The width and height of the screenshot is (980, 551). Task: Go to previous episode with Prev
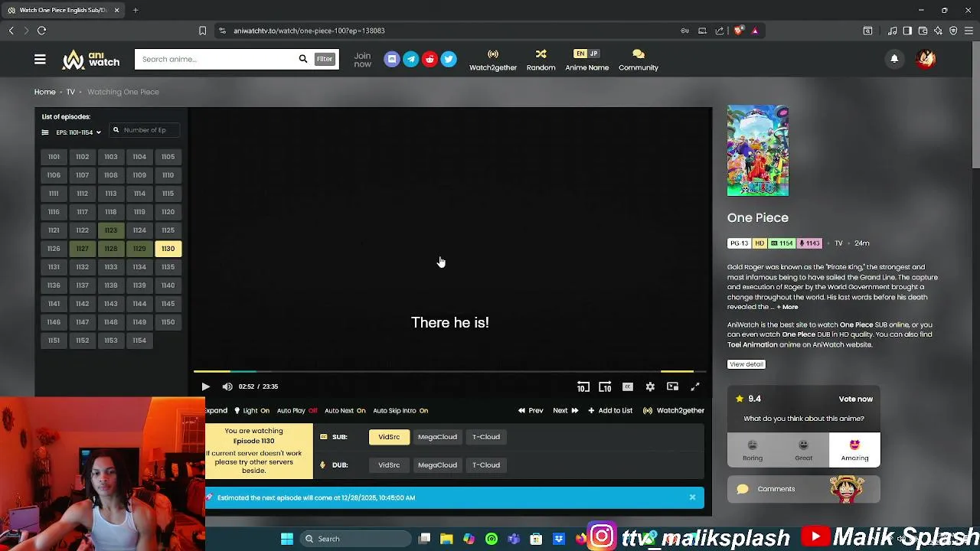531,411
